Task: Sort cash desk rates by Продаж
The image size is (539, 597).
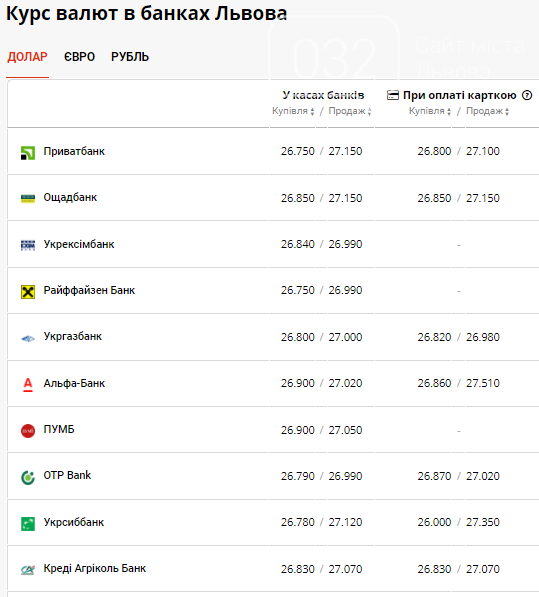Action: (x=350, y=111)
